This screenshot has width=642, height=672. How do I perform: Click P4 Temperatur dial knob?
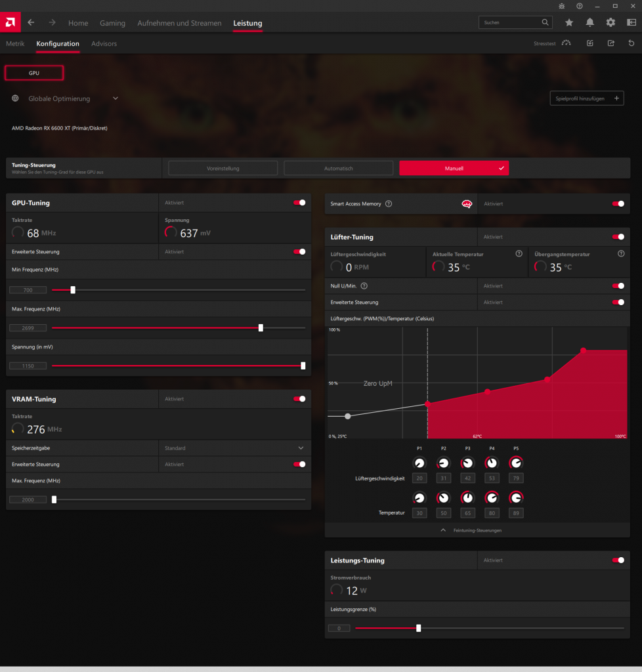click(x=492, y=497)
